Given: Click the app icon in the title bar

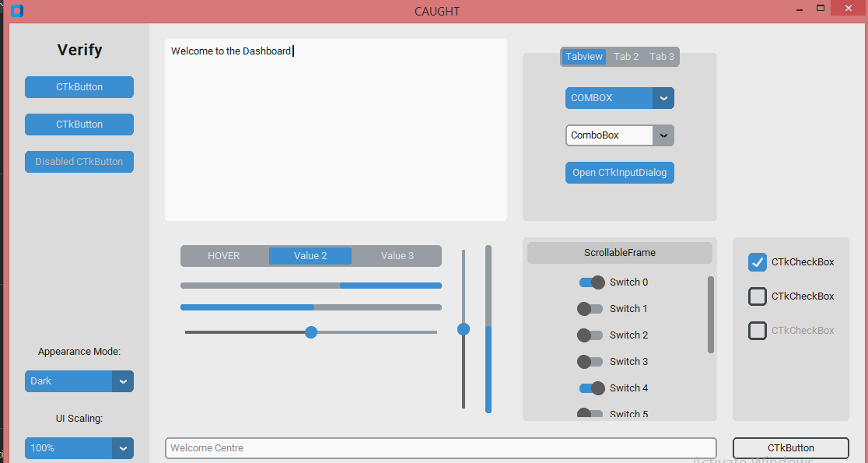Looking at the screenshot, I should tap(16, 11).
